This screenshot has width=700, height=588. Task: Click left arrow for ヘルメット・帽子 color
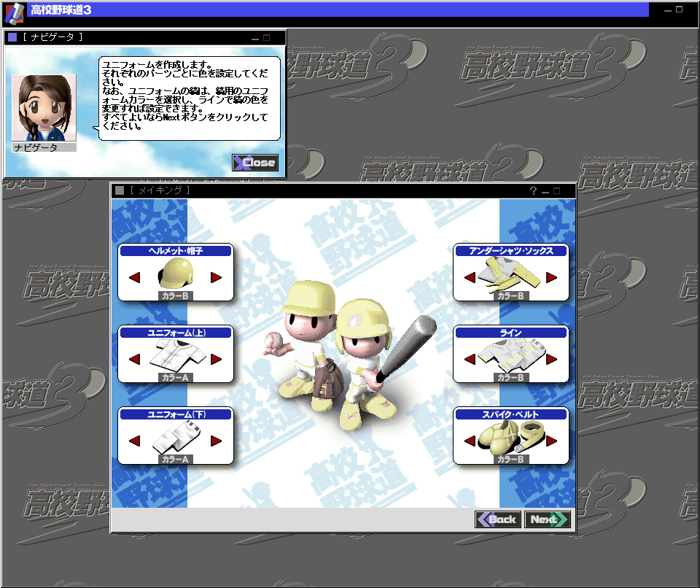[x=134, y=277]
